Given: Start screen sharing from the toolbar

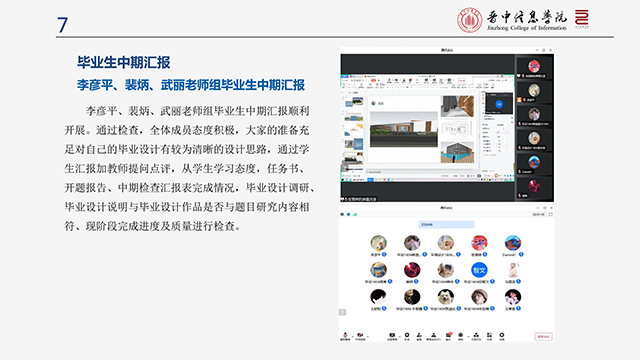Looking at the screenshot, I should tap(392, 336).
